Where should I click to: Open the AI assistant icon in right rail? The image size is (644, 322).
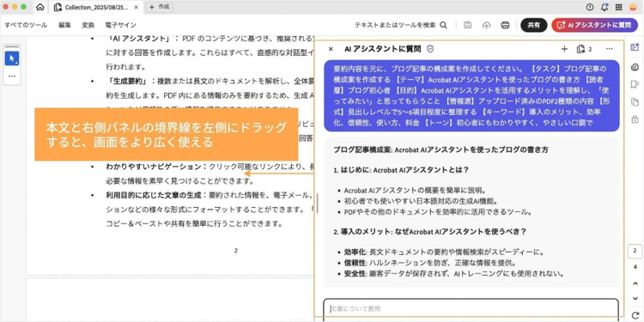635,47
